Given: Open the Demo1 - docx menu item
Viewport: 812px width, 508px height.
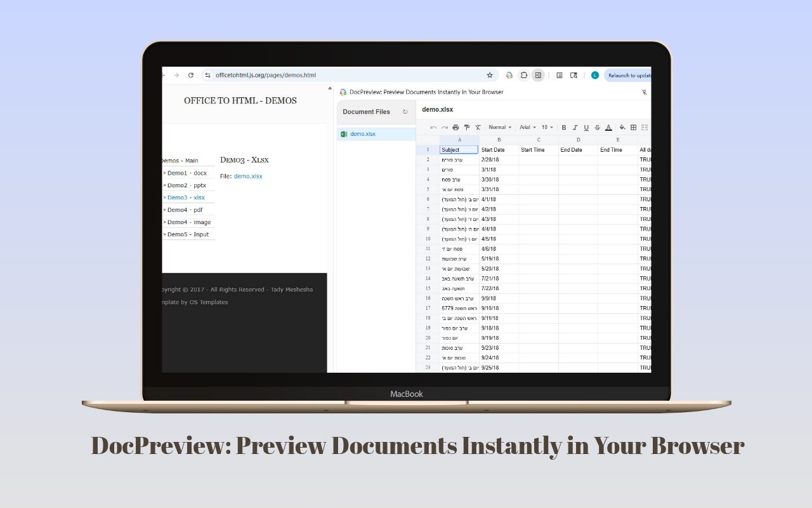Looking at the screenshot, I should (187, 173).
